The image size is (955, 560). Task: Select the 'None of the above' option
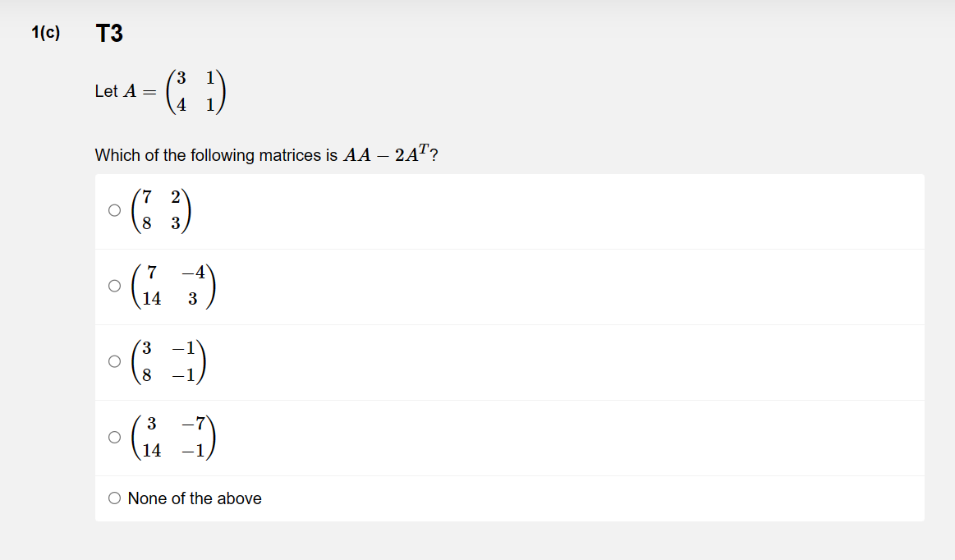tap(114, 498)
